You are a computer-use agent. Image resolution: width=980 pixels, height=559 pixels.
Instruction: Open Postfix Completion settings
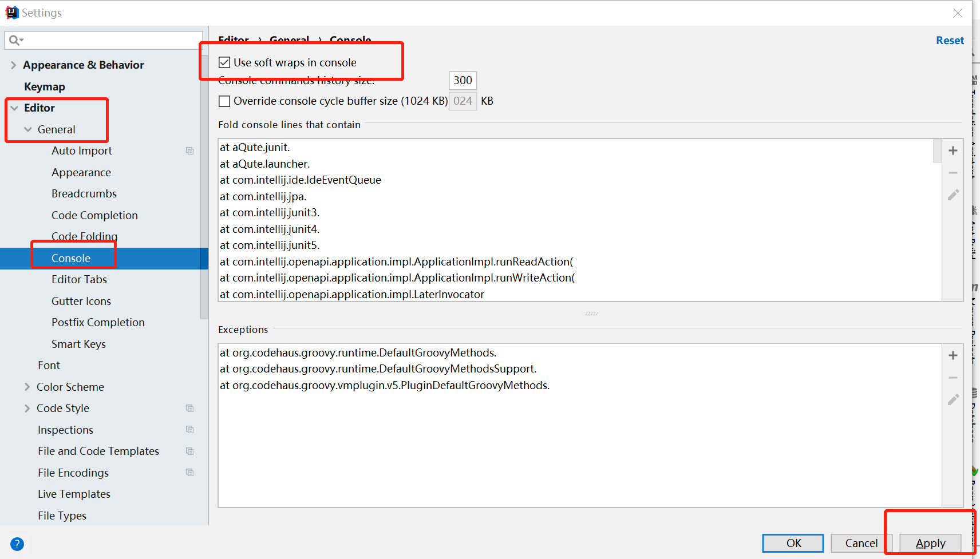point(98,323)
